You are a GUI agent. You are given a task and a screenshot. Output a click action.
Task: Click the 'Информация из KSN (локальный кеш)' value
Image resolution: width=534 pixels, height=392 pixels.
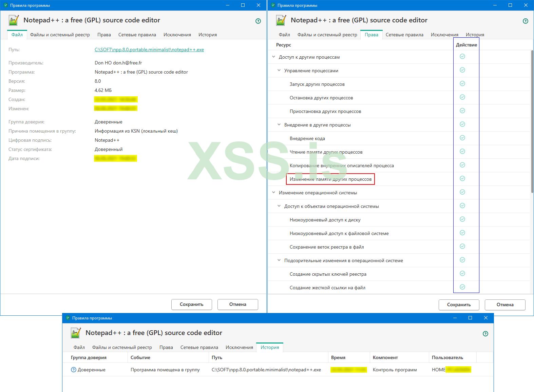tap(136, 131)
